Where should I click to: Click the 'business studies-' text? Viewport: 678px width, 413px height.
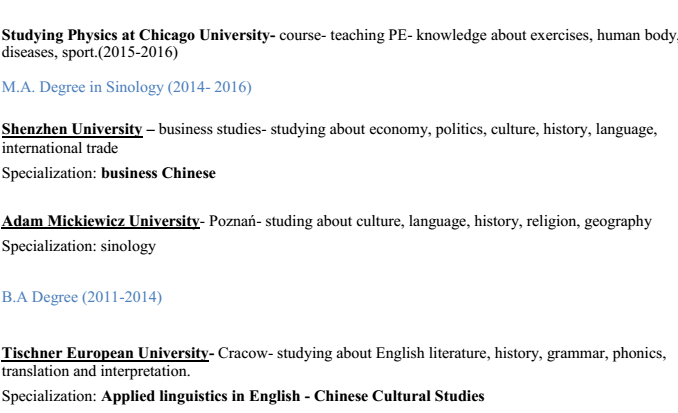207,129
